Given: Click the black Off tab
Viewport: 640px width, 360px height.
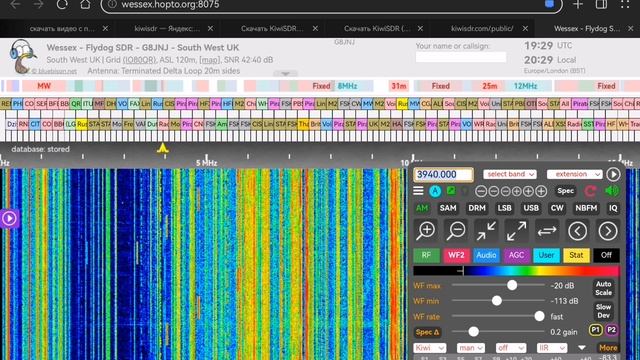Looking at the screenshot, I should [x=607, y=255].
